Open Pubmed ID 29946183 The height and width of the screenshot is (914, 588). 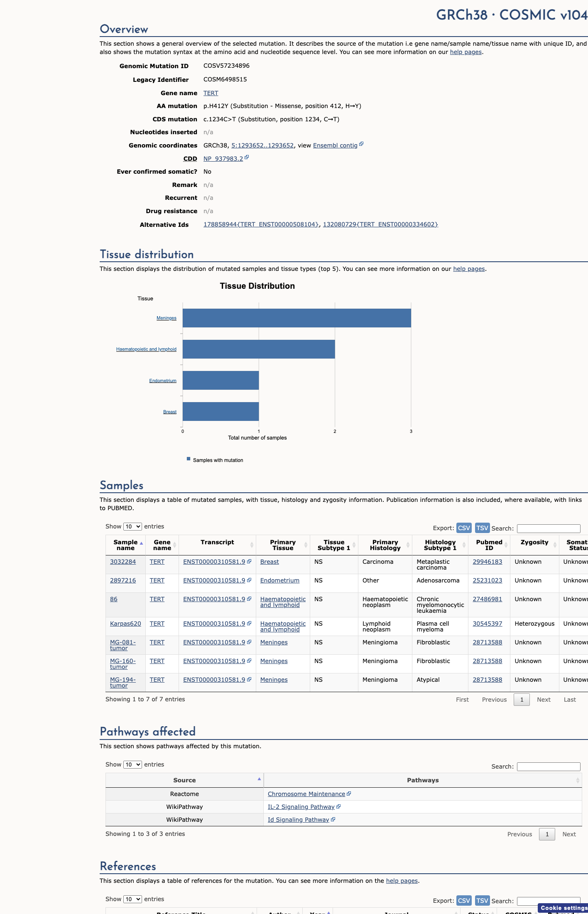488,562
